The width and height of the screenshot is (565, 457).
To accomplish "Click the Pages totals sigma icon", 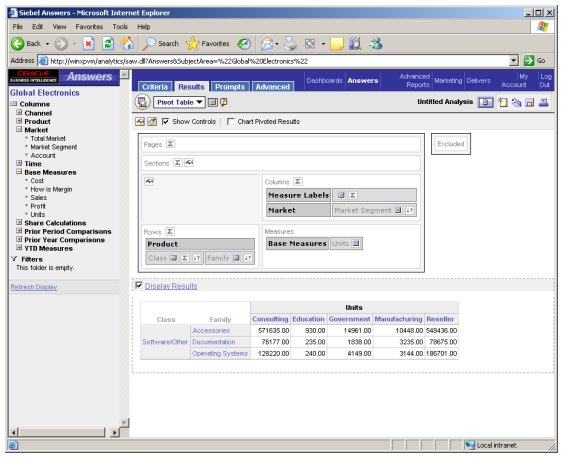I will (x=170, y=144).
